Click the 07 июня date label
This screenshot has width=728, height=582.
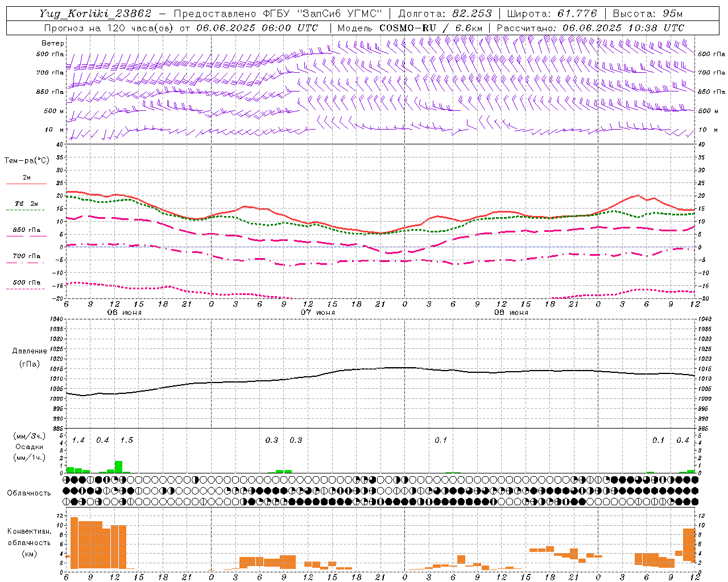click(x=318, y=313)
